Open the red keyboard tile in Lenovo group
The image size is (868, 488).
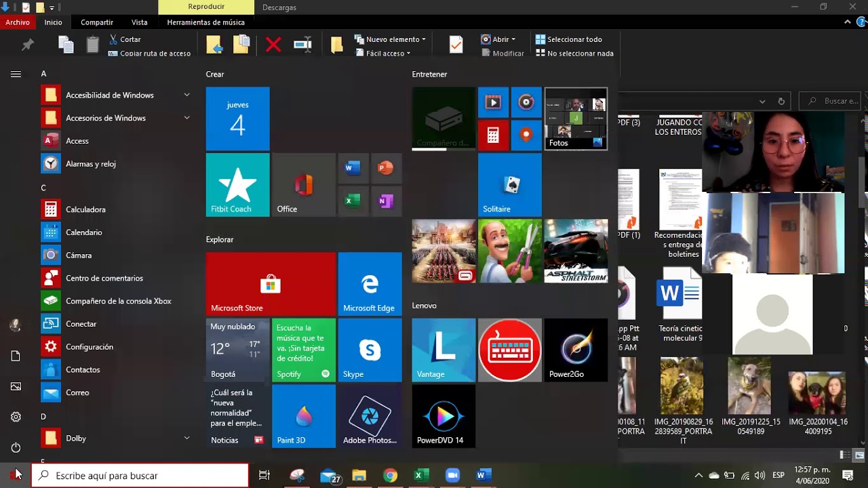510,350
